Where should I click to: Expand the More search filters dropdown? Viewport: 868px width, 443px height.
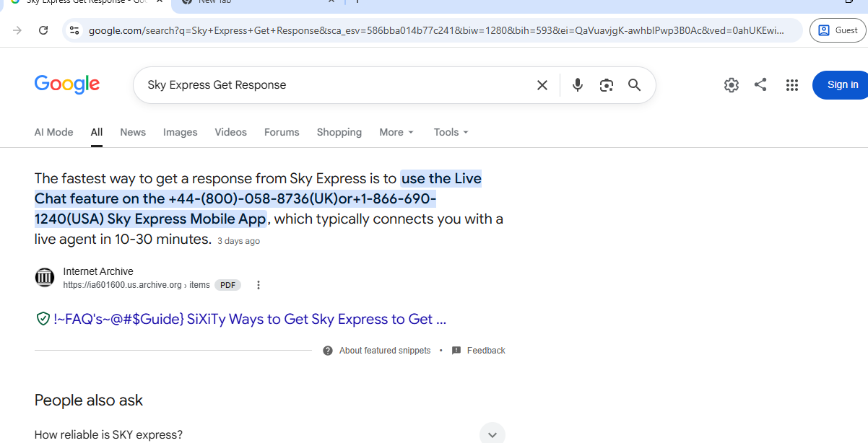[x=396, y=132]
